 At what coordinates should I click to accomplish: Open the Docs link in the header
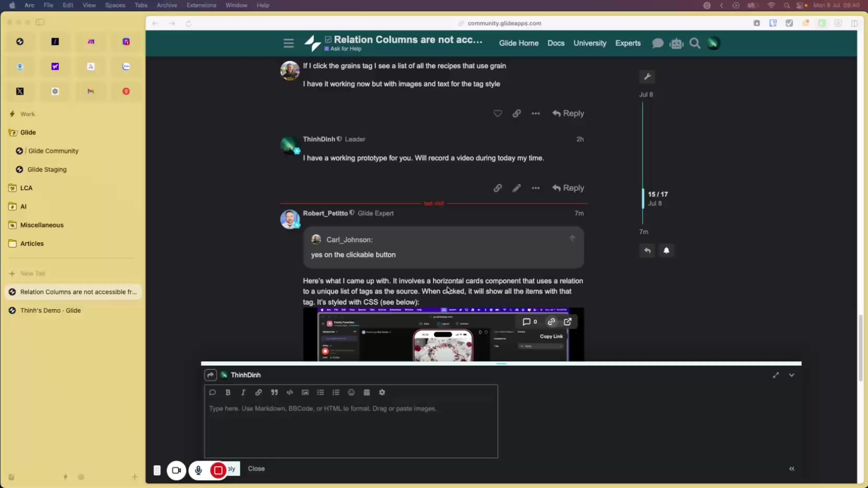tap(556, 43)
